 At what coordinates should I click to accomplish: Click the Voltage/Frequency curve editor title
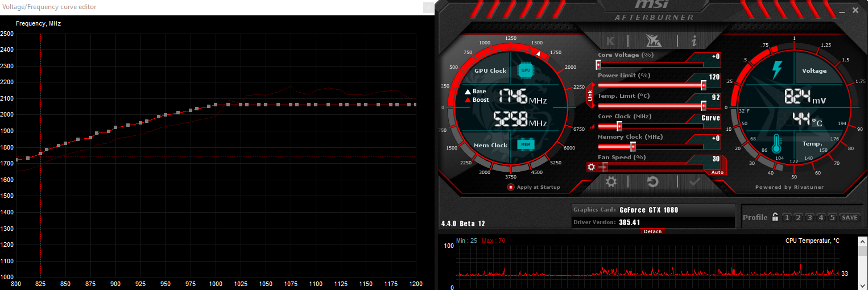(x=49, y=7)
